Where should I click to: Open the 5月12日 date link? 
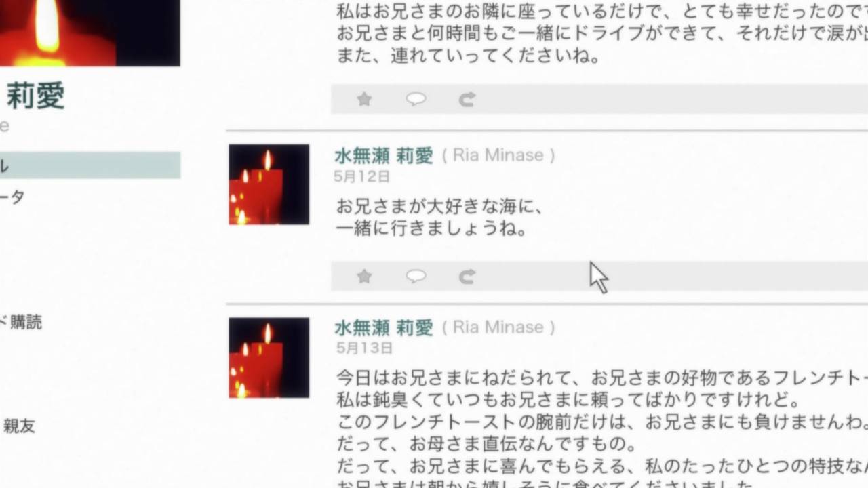click(362, 177)
